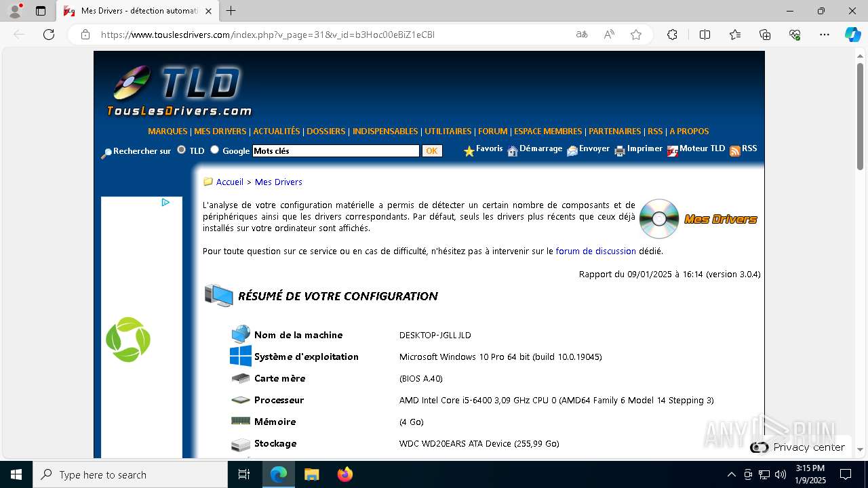
Task: Focus the Mots clés search field
Action: tap(336, 151)
